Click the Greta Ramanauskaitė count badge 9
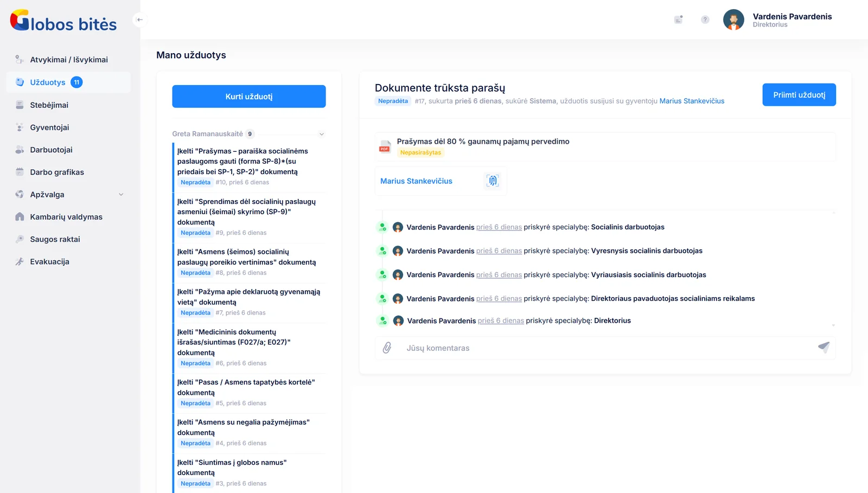This screenshot has width=868, height=493. click(250, 134)
